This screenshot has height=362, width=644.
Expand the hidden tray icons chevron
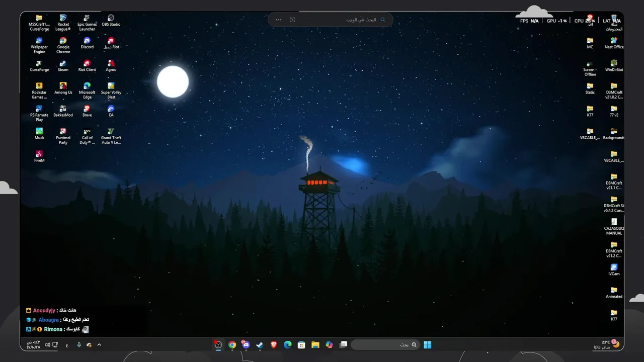point(99,345)
